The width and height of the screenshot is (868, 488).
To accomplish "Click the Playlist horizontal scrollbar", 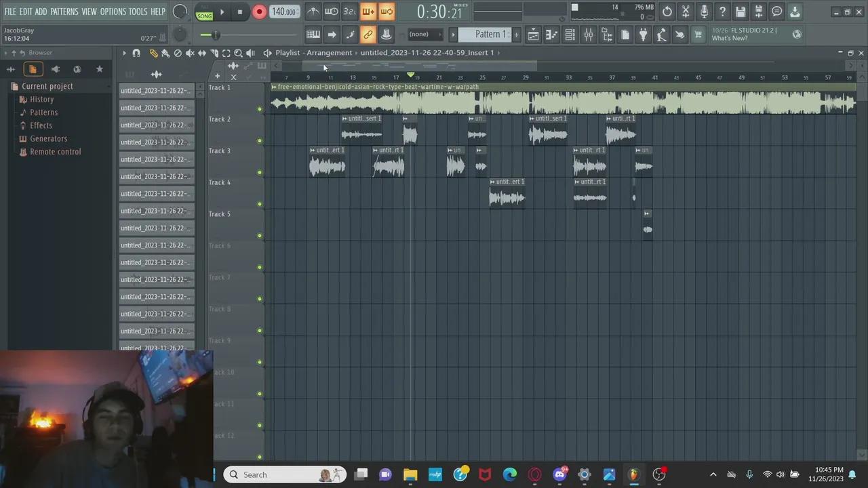I will (420, 65).
